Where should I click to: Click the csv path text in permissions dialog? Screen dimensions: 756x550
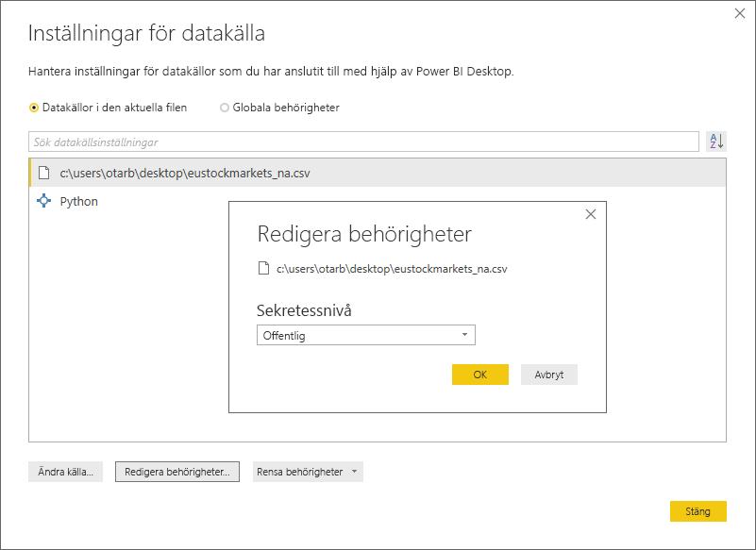(x=392, y=269)
